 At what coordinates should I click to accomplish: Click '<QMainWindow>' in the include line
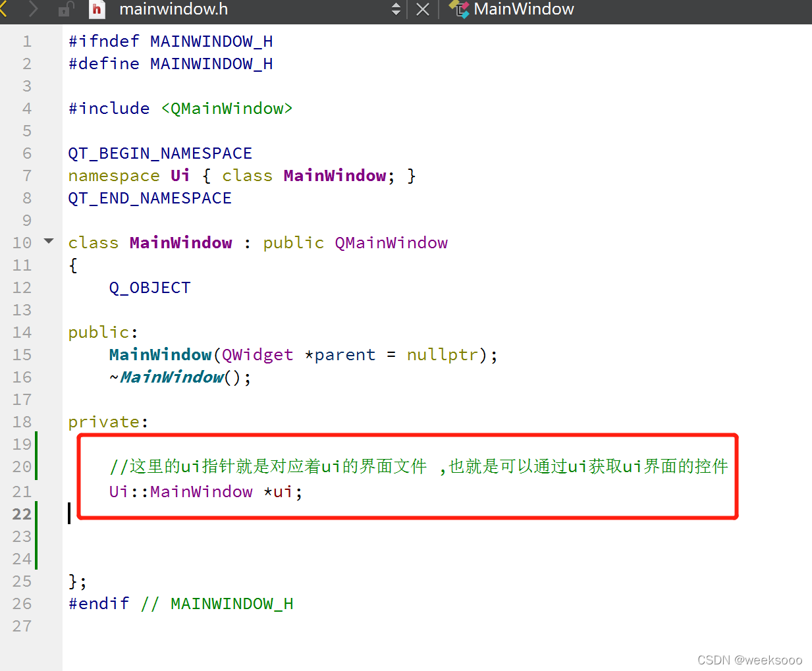(x=227, y=109)
